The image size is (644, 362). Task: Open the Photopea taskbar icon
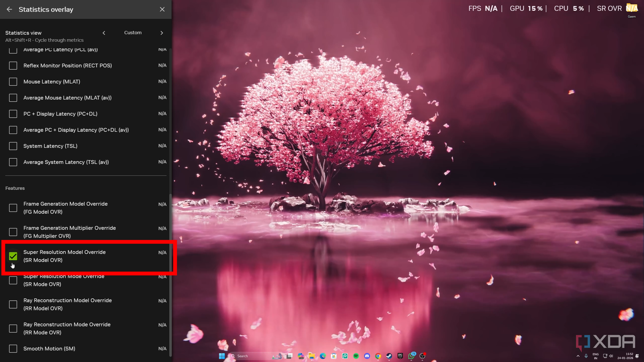(345, 356)
